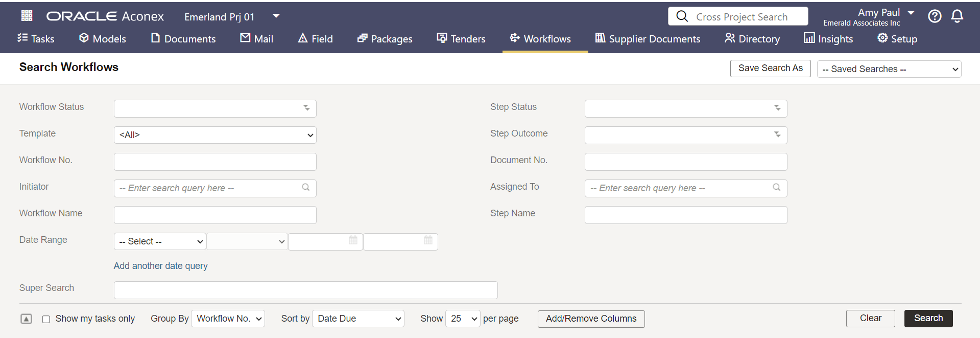The image size is (980, 338).
Task: Open the app launcher grid icon
Action: [27, 16]
